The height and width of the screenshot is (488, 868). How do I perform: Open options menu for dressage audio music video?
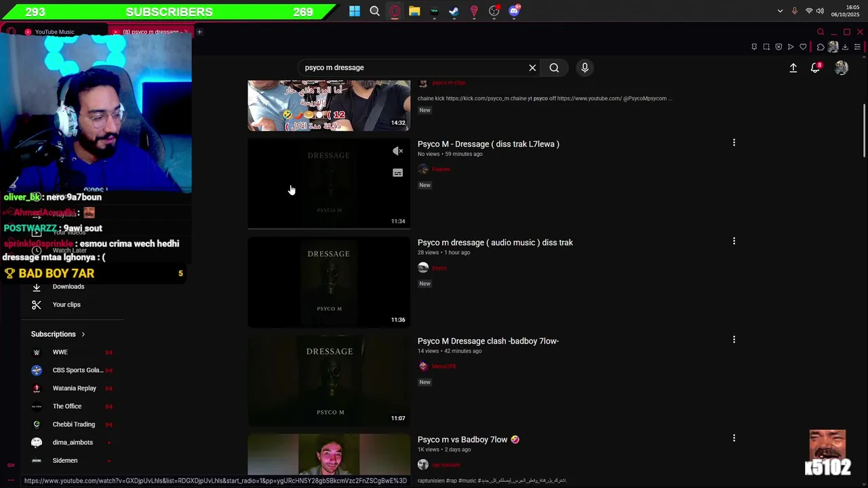click(734, 241)
